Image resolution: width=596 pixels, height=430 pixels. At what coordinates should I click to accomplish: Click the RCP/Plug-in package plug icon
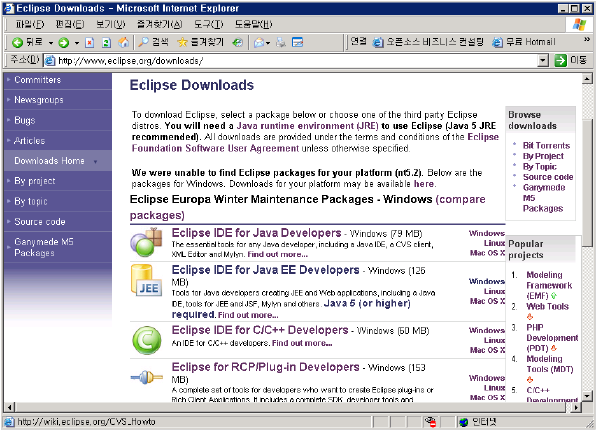click(x=147, y=378)
